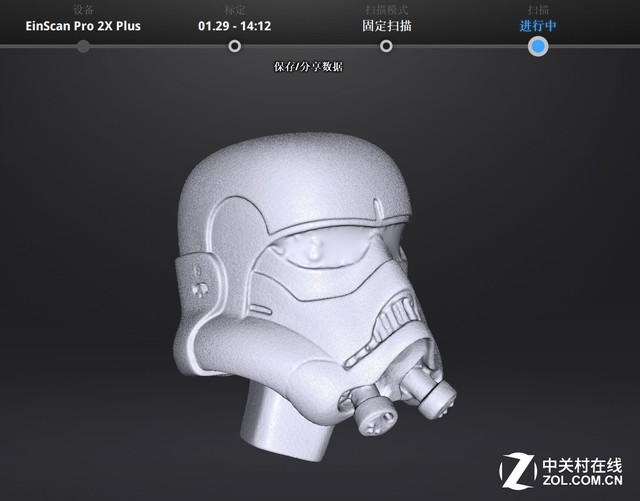The height and width of the screenshot is (501, 640).
Task: Select the 固定扫描 scan mode label
Action: [x=387, y=26]
